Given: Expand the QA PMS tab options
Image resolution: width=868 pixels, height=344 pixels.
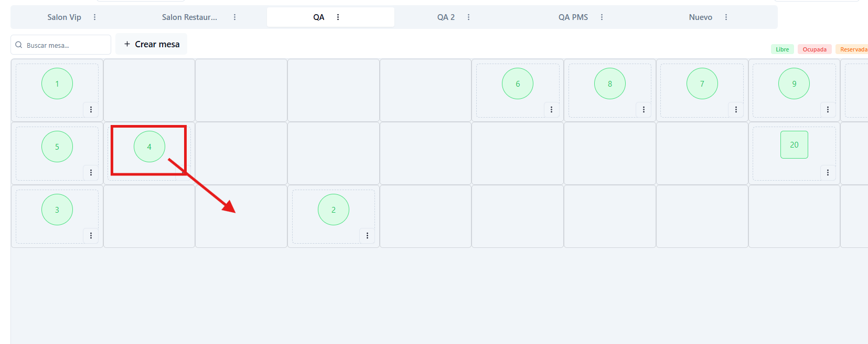Looking at the screenshot, I should [x=602, y=17].
